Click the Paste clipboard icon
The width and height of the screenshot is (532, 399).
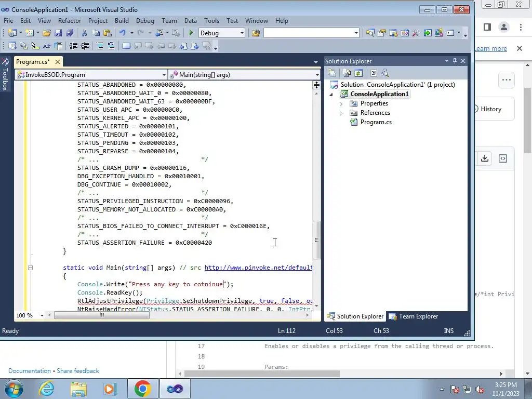(x=107, y=33)
